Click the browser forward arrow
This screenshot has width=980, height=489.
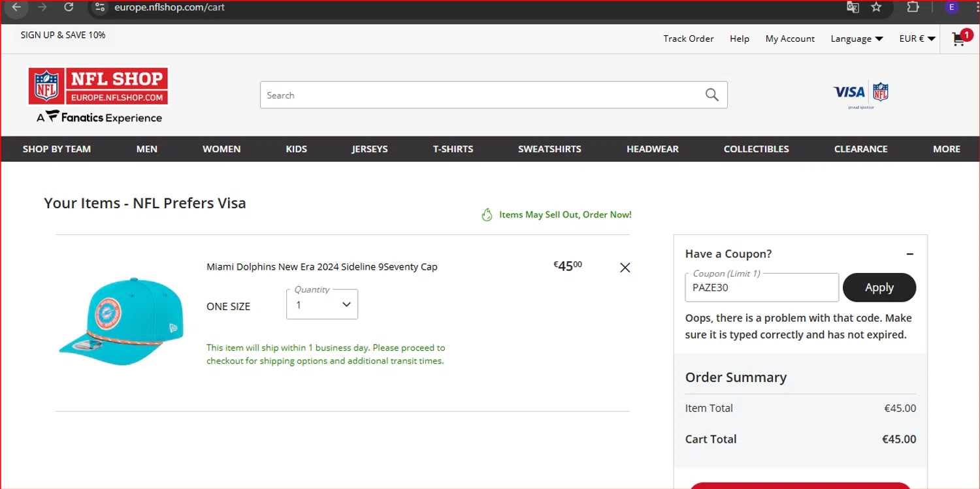[42, 7]
